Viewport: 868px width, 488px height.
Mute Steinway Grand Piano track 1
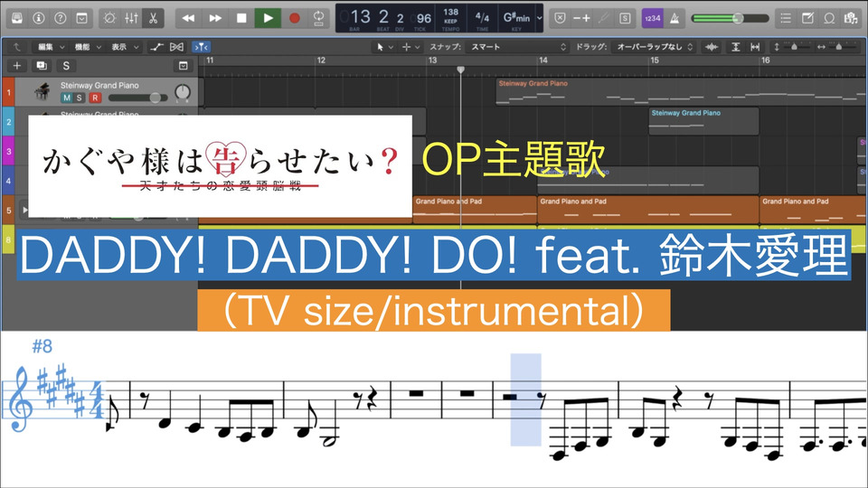(x=66, y=98)
